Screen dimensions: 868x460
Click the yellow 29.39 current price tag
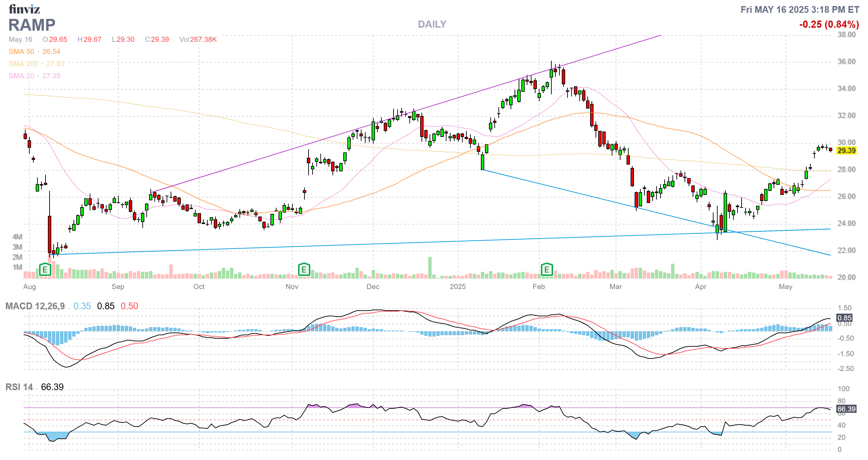[846, 150]
